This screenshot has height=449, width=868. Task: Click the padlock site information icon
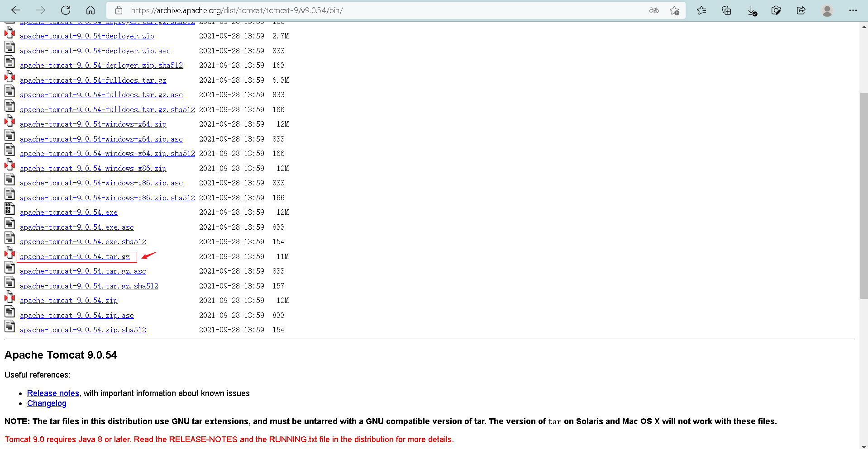pyautogui.click(x=118, y=10)
